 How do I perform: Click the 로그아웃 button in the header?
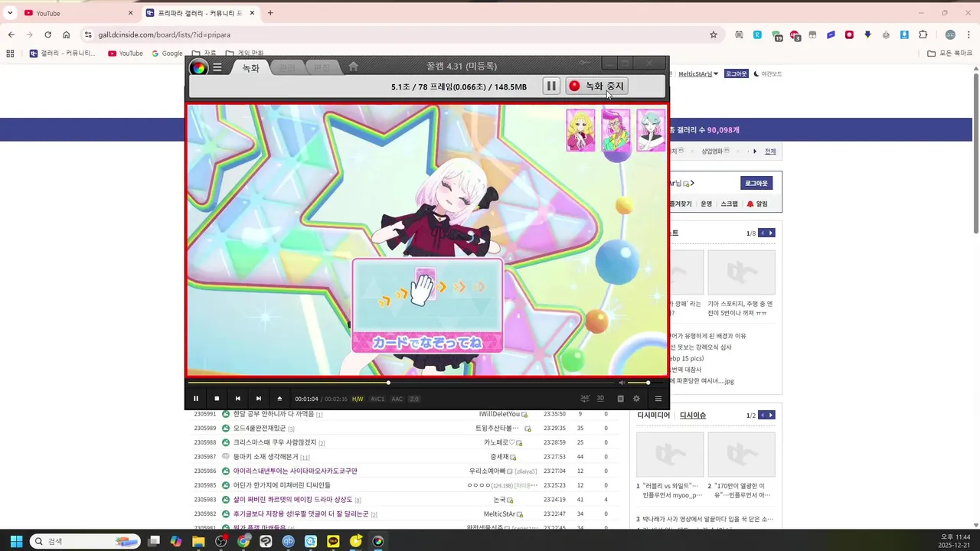tap(736, 73)
